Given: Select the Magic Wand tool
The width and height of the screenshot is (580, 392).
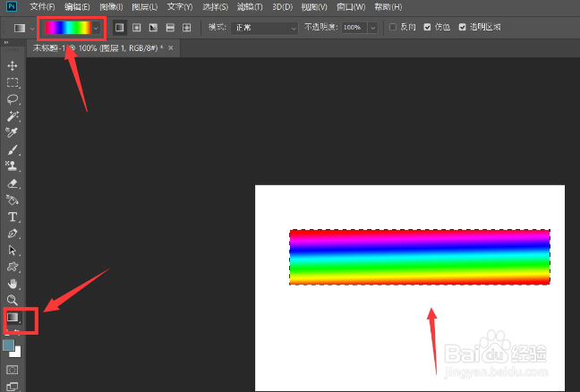Looking at the screenshot, I should 13,115.
